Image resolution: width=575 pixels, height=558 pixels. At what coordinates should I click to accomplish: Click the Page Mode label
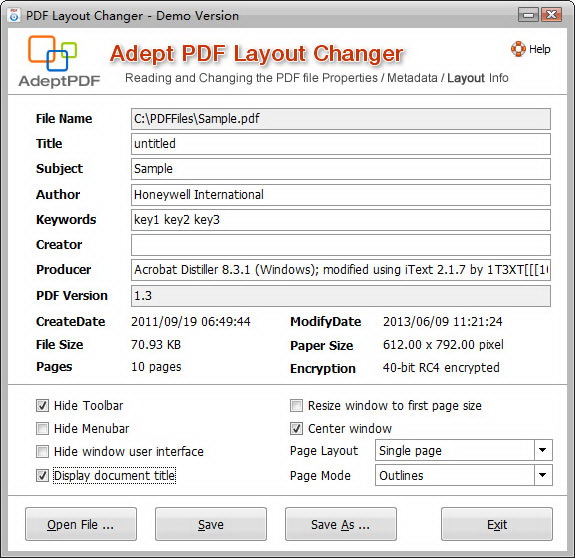(x=320, y=476)
